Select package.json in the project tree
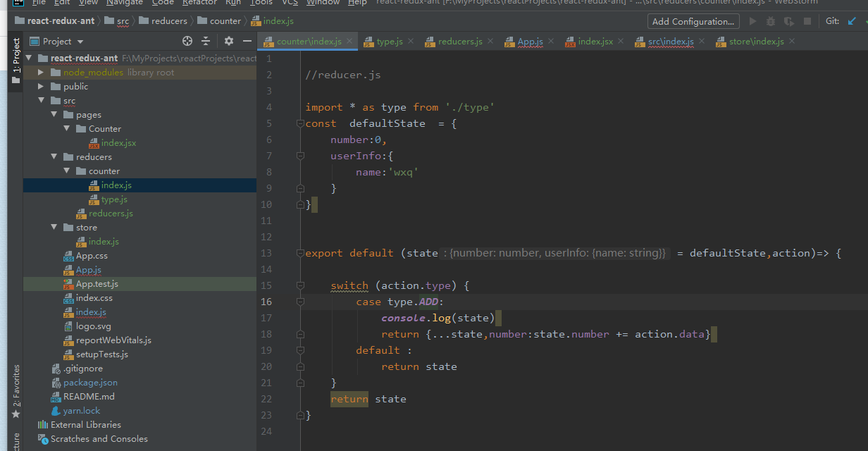This screenshot has height=451, width=868. pos(90,383)
